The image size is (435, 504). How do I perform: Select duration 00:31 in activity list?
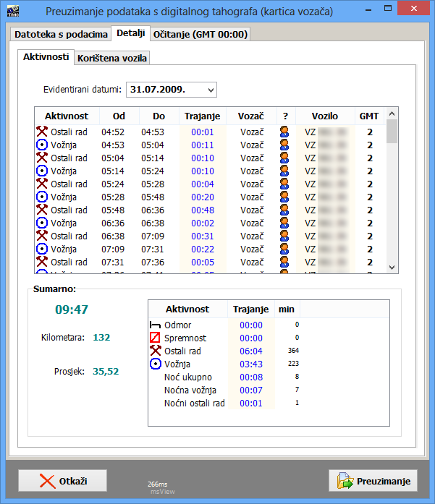(203, 236)
